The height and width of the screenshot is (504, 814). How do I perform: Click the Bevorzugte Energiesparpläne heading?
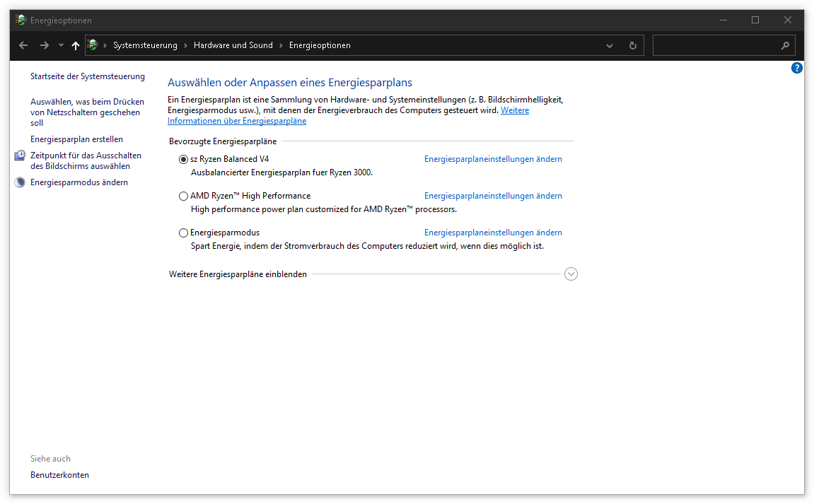pos(223,141)
